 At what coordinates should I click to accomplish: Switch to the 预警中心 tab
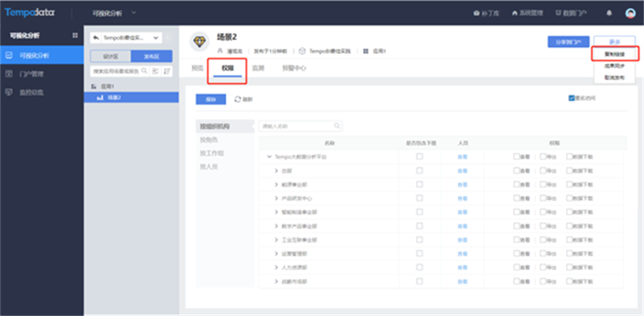click(x=293, y=68)
